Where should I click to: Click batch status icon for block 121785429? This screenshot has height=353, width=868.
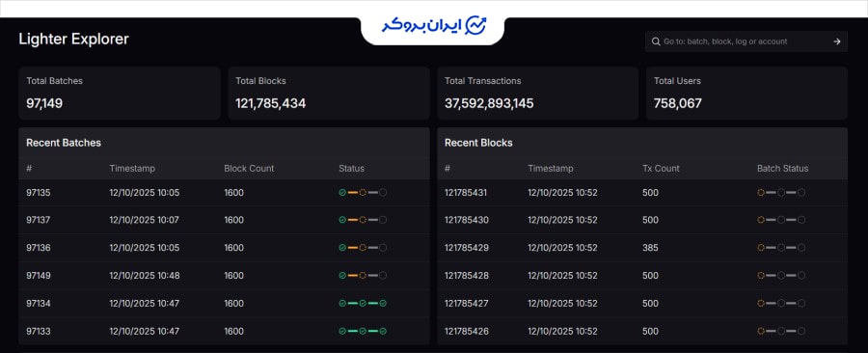pos(781,248)
